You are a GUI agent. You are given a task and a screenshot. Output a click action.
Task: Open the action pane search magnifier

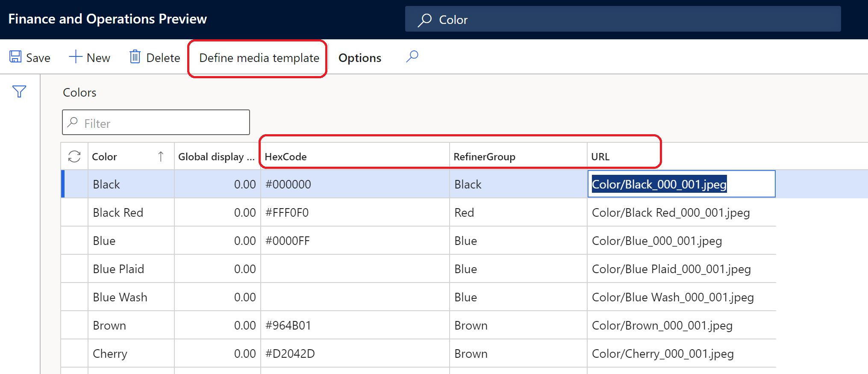(412, 56)
